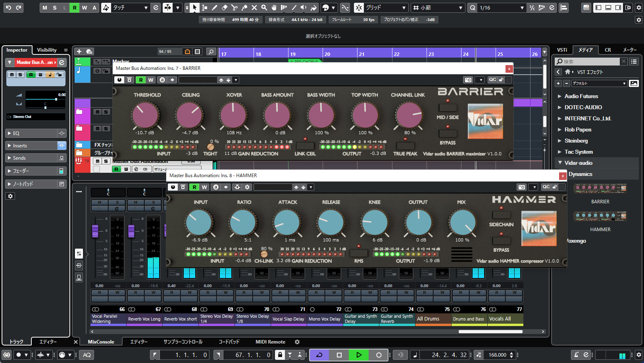
Task: Toggle HAMMER Read automation R button
Action: [194, 187]
